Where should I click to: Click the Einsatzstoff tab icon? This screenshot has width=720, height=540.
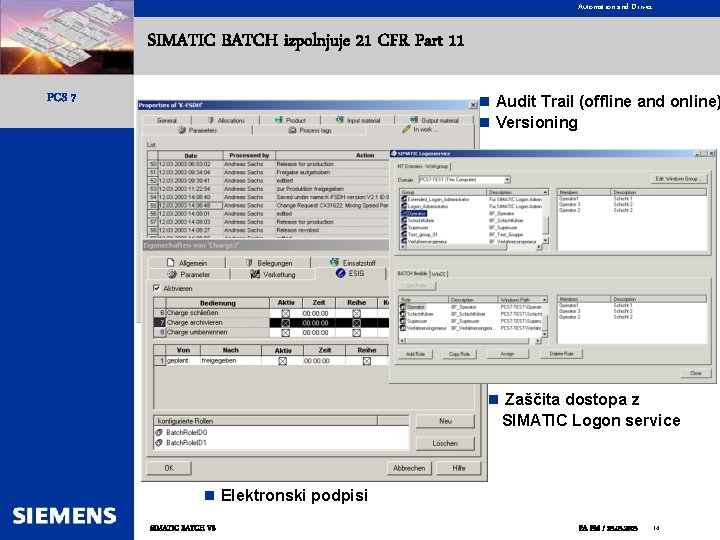pyautogui.click(x=334, y=262)
